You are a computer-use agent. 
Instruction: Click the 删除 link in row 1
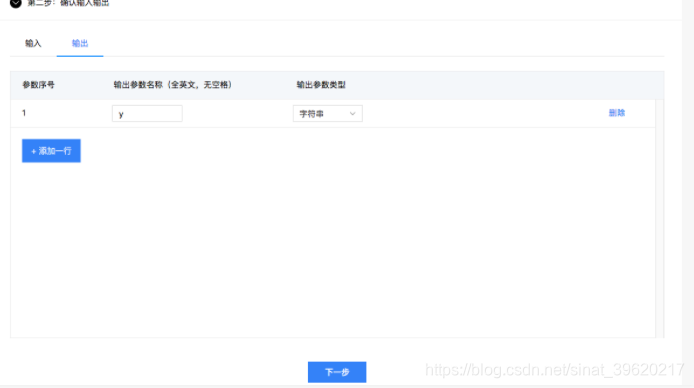(617, 113)
